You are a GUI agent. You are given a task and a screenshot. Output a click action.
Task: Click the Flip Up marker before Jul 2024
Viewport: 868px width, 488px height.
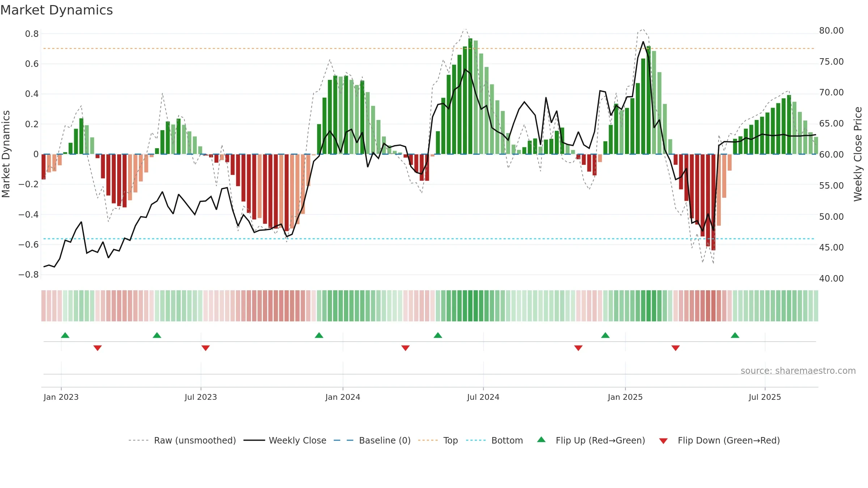coord(438,335)
